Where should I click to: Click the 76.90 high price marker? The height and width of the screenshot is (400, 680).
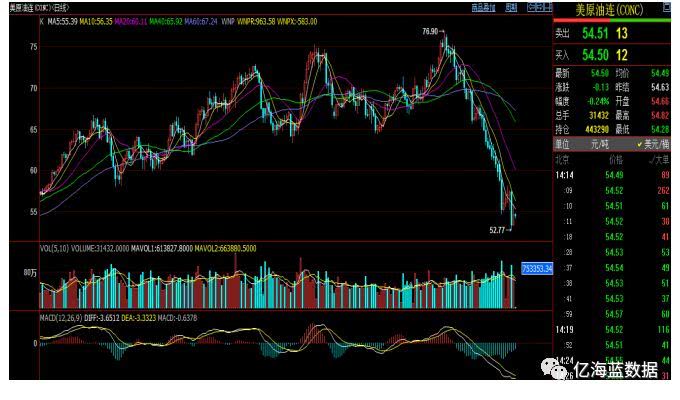point(430,32)
